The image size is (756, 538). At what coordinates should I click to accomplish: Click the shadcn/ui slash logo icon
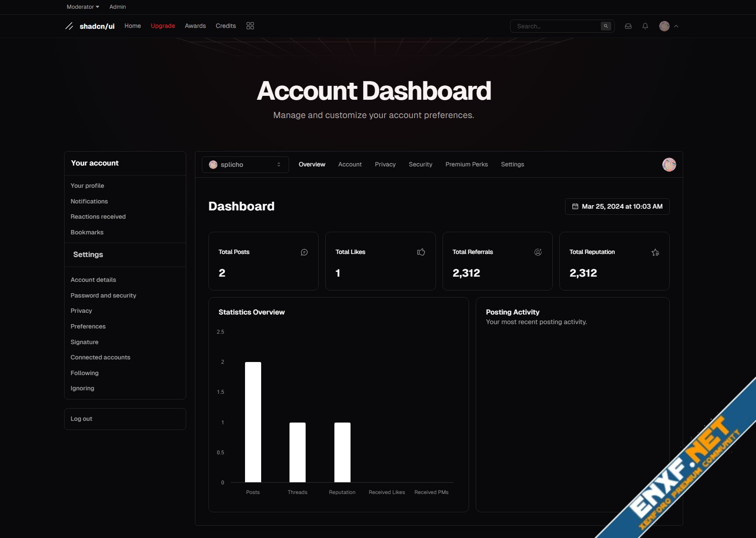69,26
